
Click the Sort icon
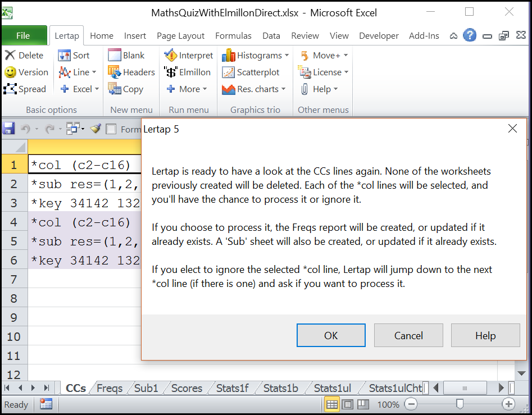click(64, 55)
